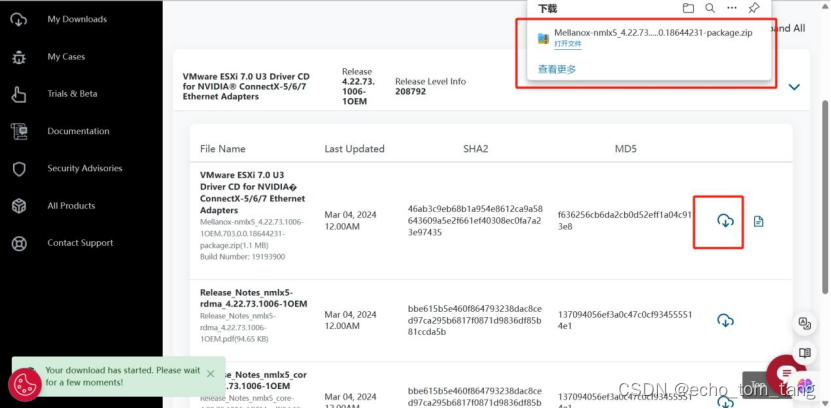View document icon for driver package row

tap(758, 221)
